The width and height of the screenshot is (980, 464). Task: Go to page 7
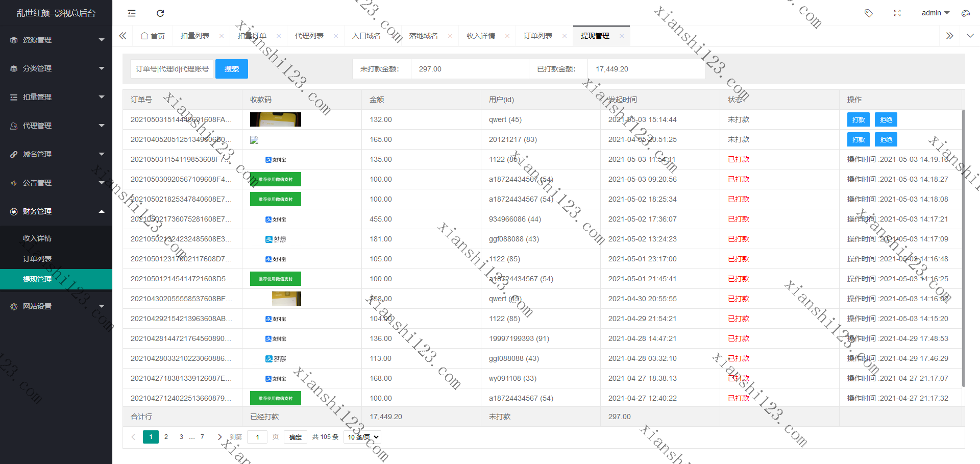pyautogui.click(x=202, y=437)
